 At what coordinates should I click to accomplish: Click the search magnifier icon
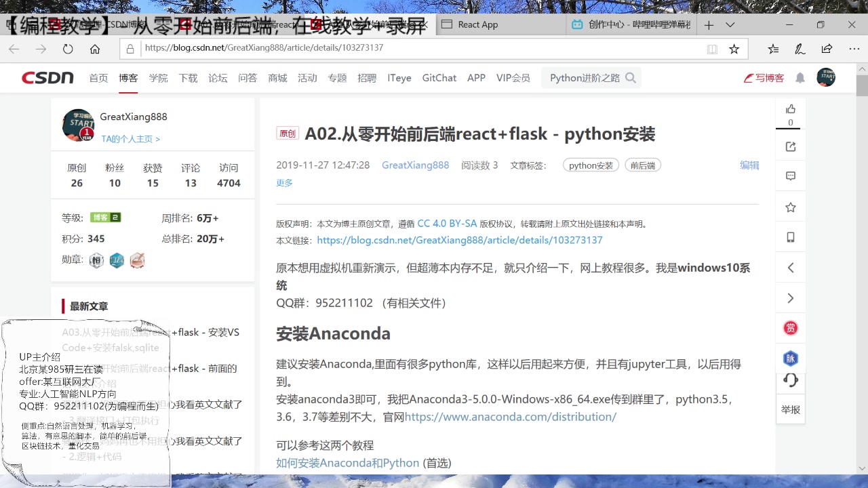(x=631, y=78)
